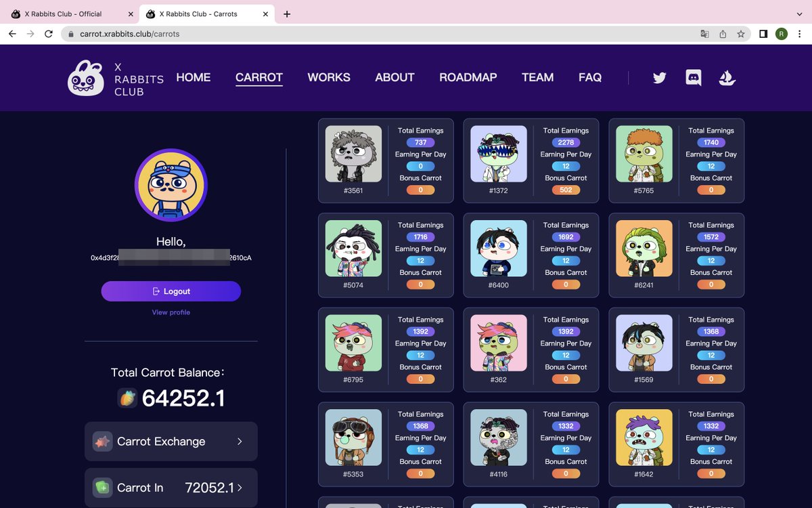The width and height of the screenshot is (812, 508).
Task: Click the carrot icon beside balance
Action: coord(127,398)
